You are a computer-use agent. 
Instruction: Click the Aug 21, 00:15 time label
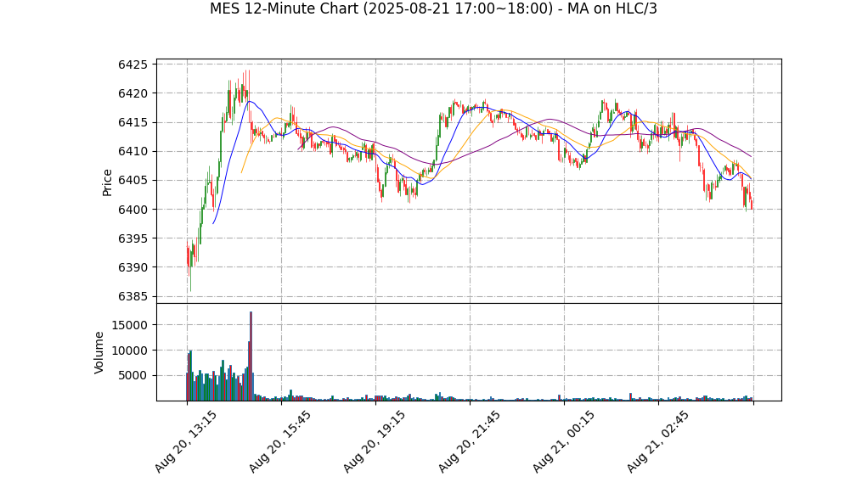[564, 441]
